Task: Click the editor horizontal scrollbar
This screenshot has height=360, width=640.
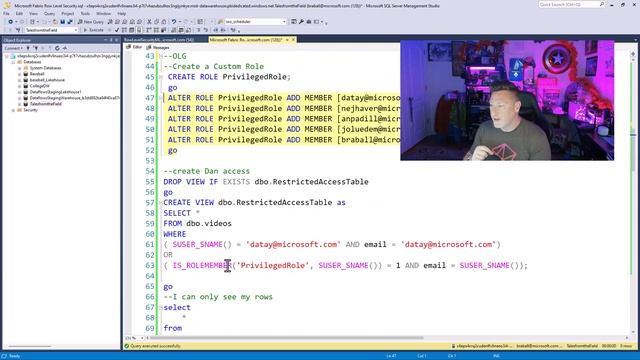Action: click(x=286, y=338)
